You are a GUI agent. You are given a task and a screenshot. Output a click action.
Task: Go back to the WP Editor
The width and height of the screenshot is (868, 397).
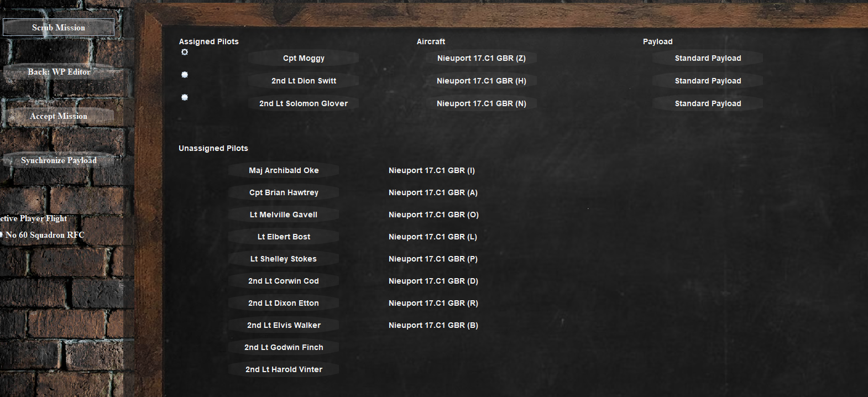[x=59, y=72]
